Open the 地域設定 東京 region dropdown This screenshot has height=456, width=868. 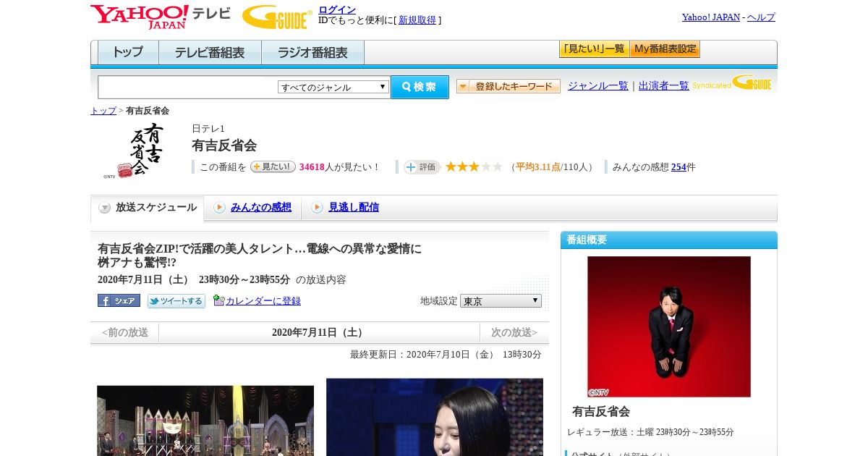click(501, 300)
